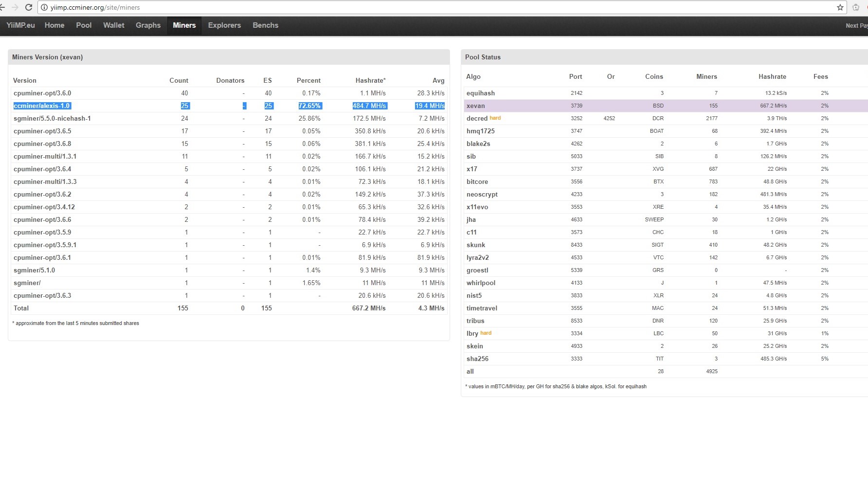Image resolution: width=868 pixels, height=488 pixels.
Task: Select the sgminer/5.5.0-nicehash-1 version
Action: coord(52,118)
